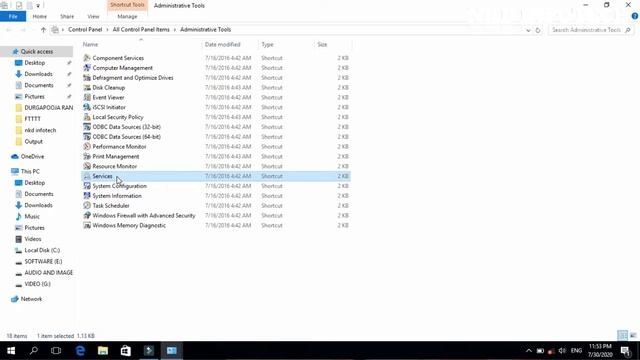The width and height of the screenshot is (640, 360).
Task: Select the ODBC Data Sources (32-bit) icon
Action: click(87, 127)
